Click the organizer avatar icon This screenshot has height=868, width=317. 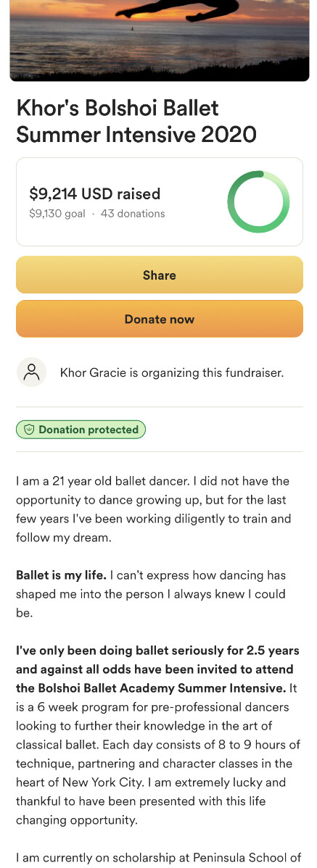coord(32,372)
